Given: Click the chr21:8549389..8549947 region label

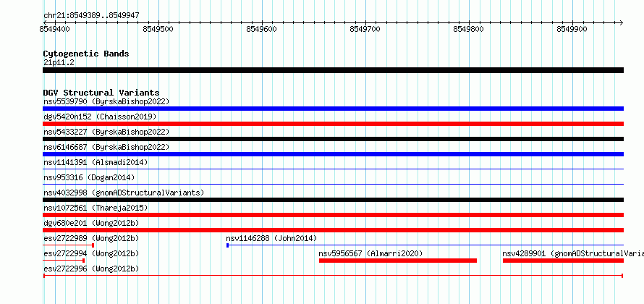Looking at the screenshot, I should pyautogui.click(x=91, y=16).
